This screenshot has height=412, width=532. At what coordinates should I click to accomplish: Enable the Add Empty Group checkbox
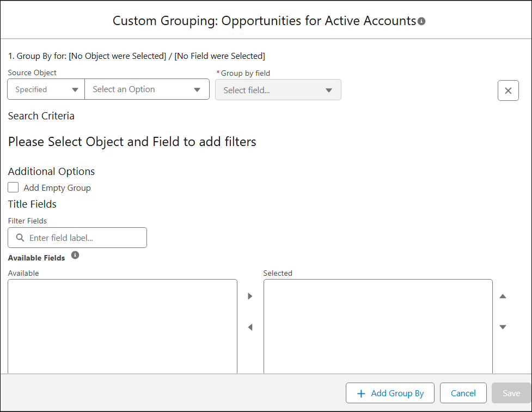point(13,187)
